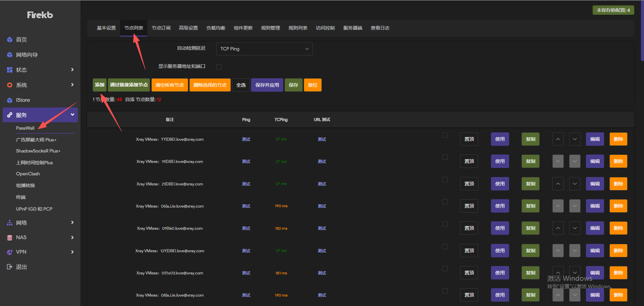Open the view logs tab
Image resolution: width=644 pixels, height=306 pixels.
(x=380, y=28)
